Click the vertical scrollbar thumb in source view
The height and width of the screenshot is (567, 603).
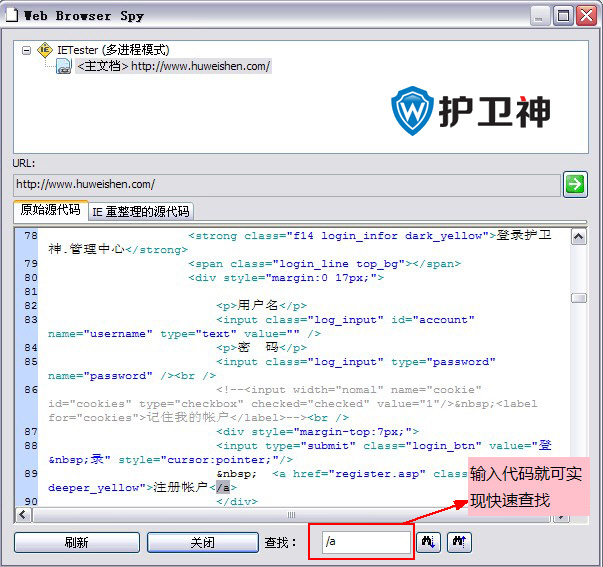[x=578, y=298]
